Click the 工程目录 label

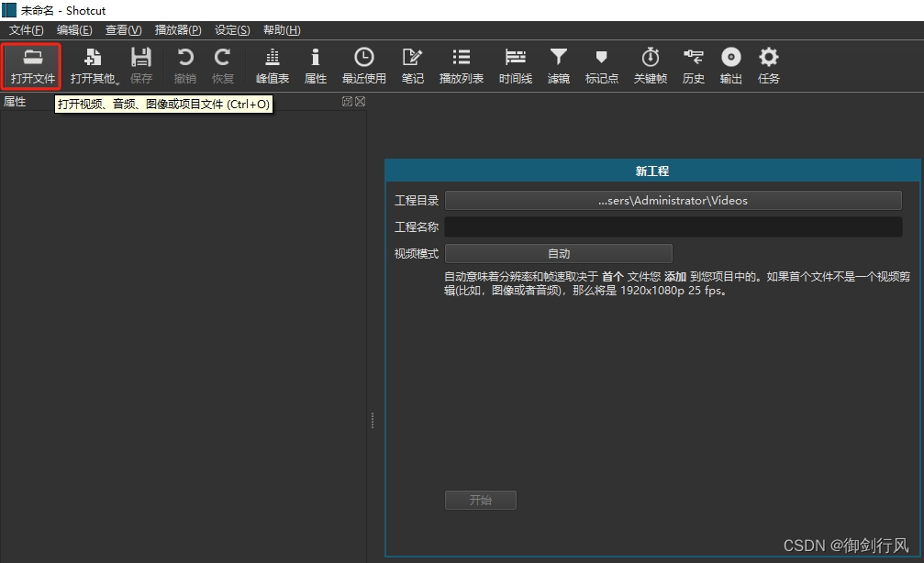(x=417, y=200)
